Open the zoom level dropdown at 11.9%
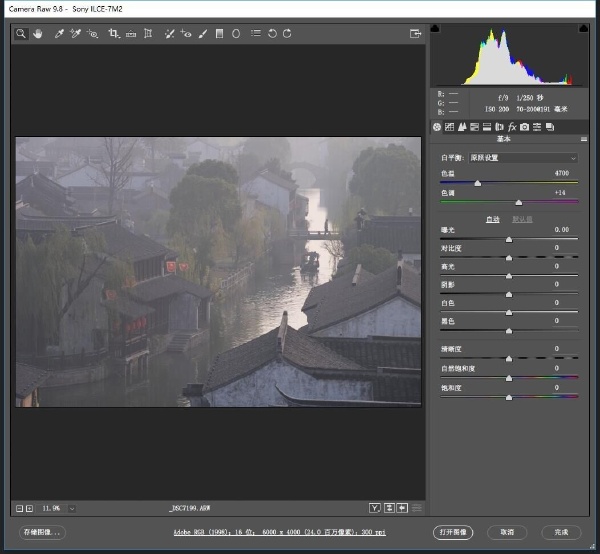This screenshot has height=554, width=600. coord(72,508)
